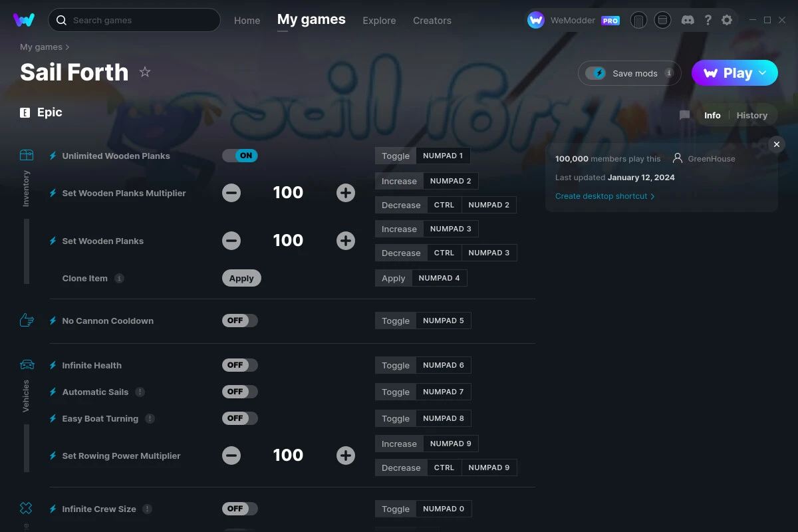Click the PRO badge
The width and height of the screenshot is (798, 532).
(x=610, y=21)
